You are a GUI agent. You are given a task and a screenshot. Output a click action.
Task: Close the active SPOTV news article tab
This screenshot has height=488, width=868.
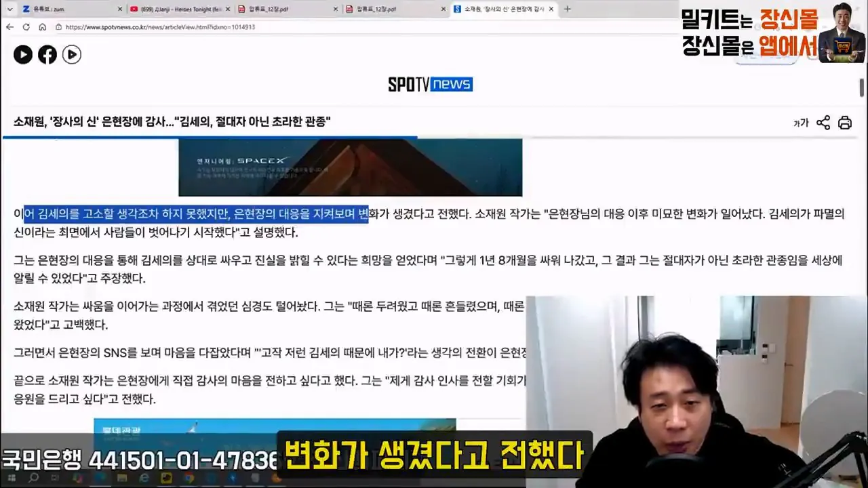551,9
